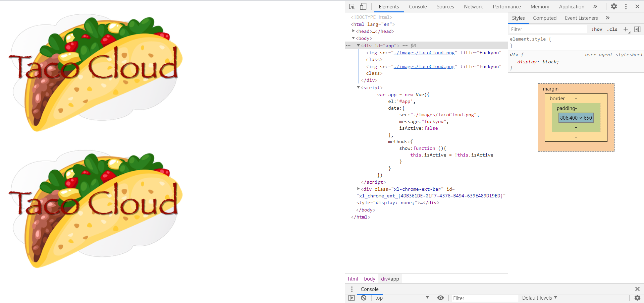Viewport: 644px width, 303px height.
Task: Select the Event Listeners sidebar tab
Action: tap(581, 18)
